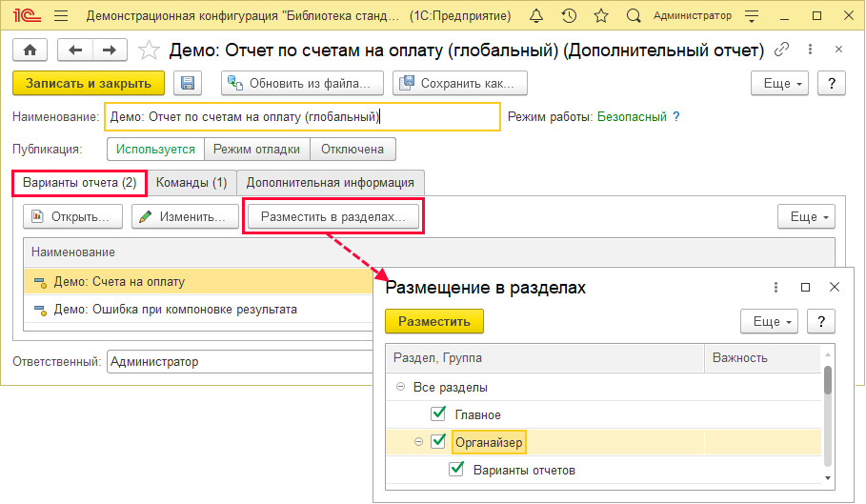
Task: Set publication to Используется
Action: [155, 149]
